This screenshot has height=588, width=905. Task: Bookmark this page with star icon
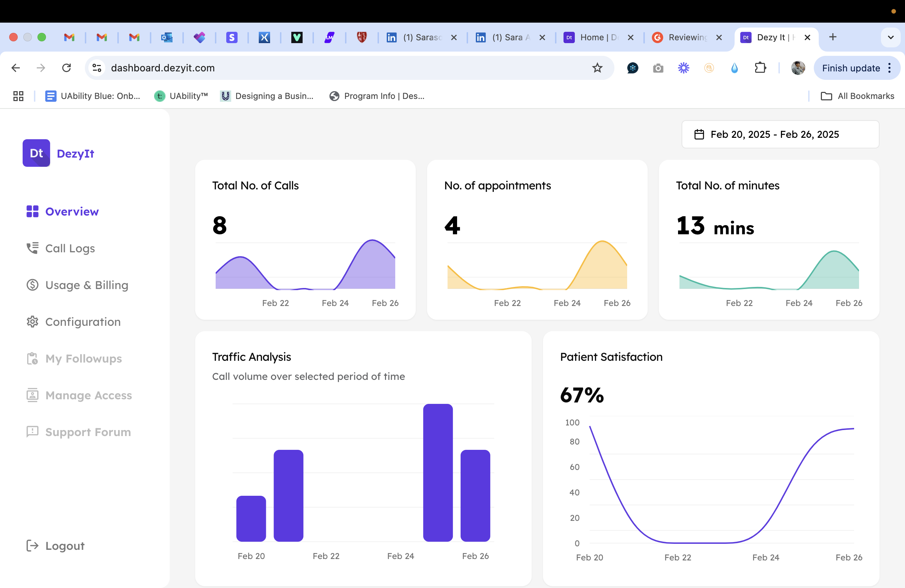pyautogui.click(x=597, y=68)
